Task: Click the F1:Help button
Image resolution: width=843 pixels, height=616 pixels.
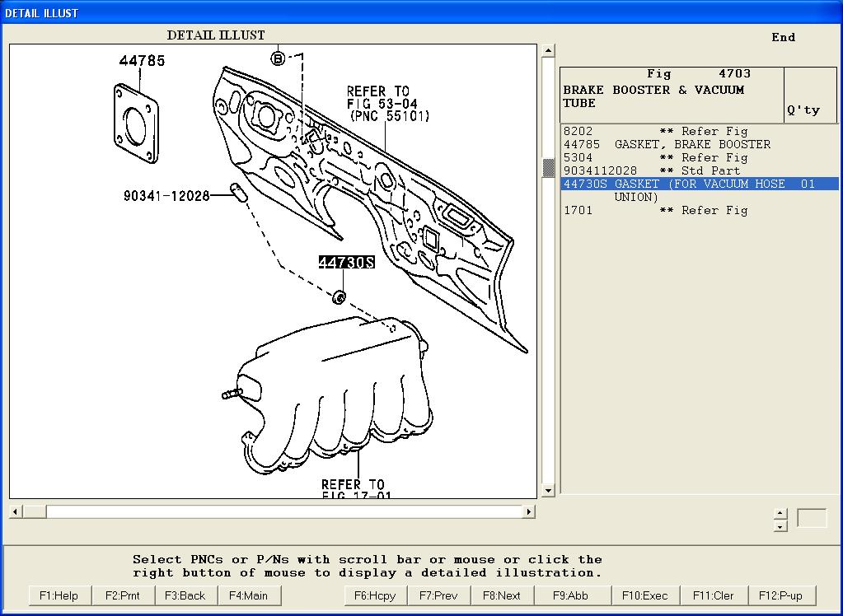Action: (59, 595)
